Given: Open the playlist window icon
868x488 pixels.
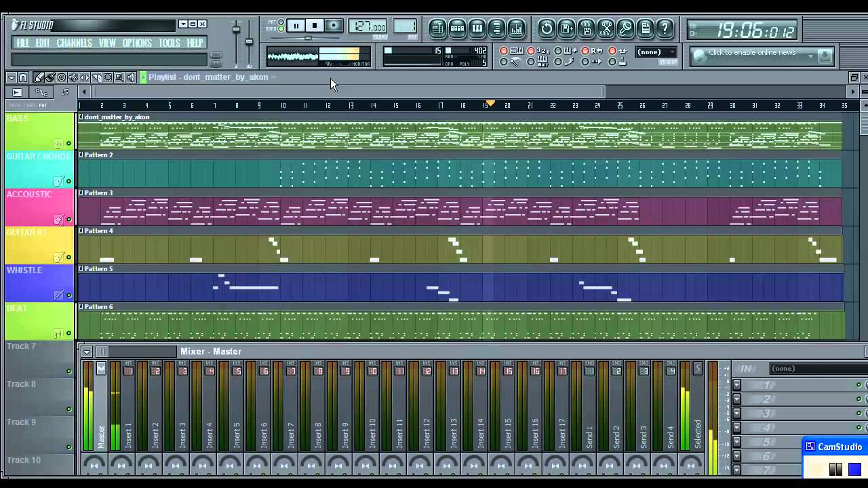Looking at the screenshot, I should tap(437, 28).
